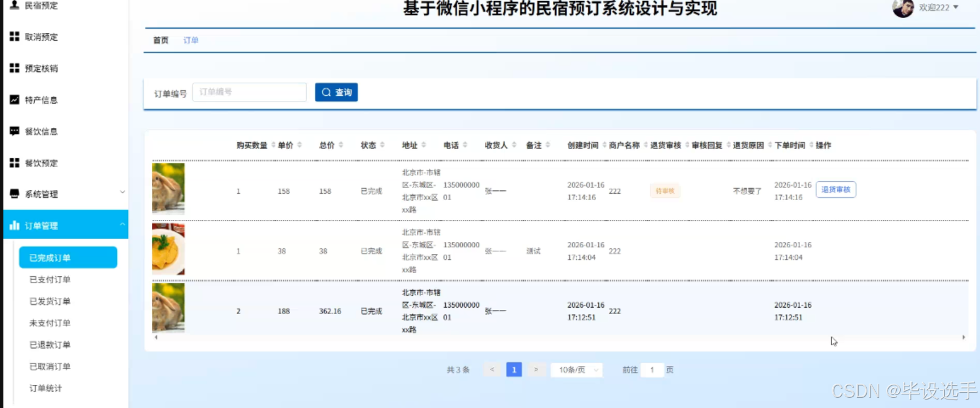
Task: Sort by 电话 column arrows
Action: tap(465, 145)
